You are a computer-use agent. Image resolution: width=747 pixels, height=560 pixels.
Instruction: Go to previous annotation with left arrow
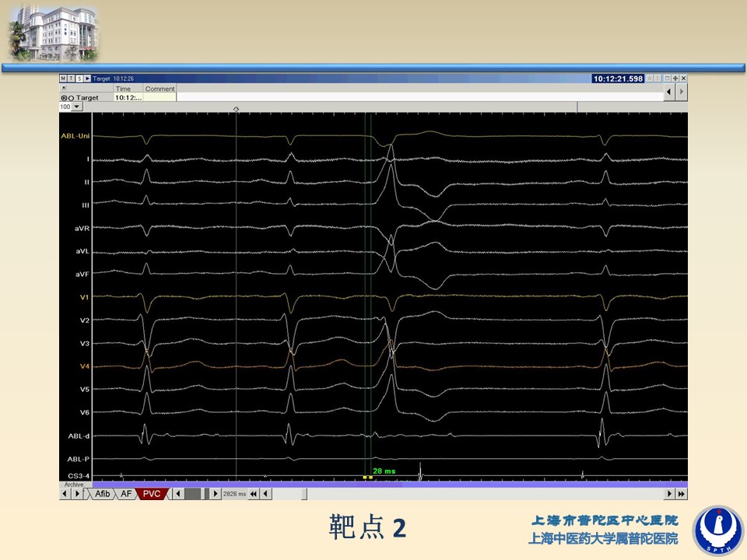[x=669, y=92]
